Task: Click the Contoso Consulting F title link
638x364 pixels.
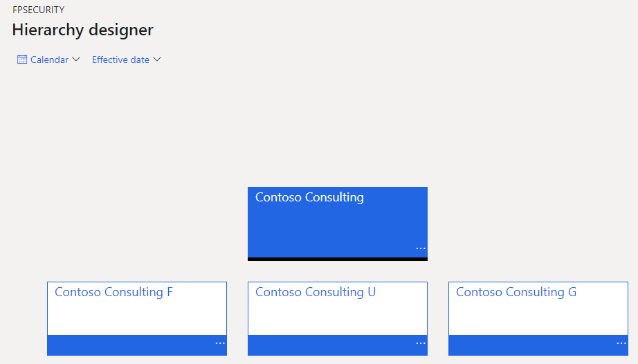Action: click(x=113, y=292)
